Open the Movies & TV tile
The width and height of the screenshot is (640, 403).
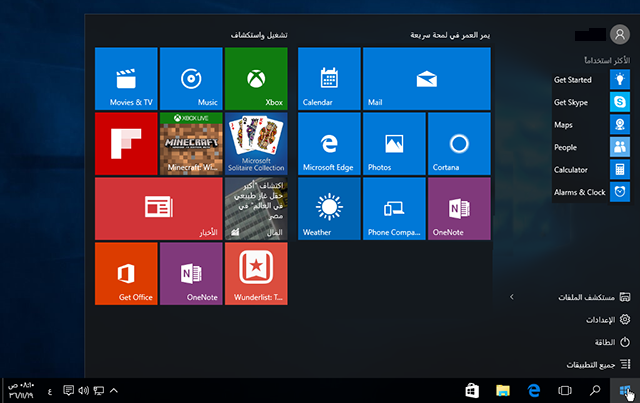(126, 79)
